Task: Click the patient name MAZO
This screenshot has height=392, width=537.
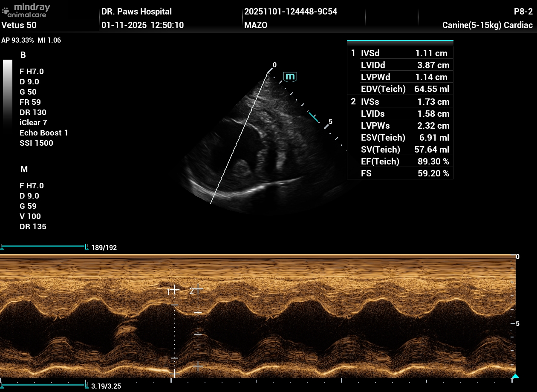Action: [256, 25]
